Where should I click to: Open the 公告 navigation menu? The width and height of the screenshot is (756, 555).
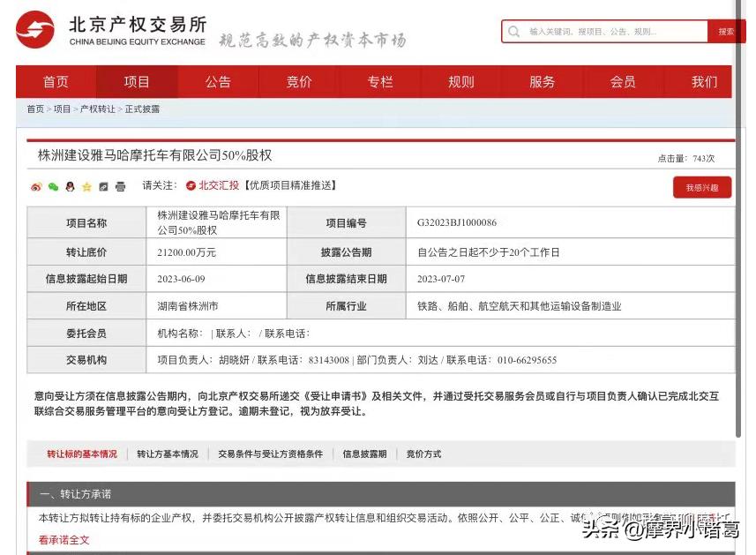tap(218, 81)
